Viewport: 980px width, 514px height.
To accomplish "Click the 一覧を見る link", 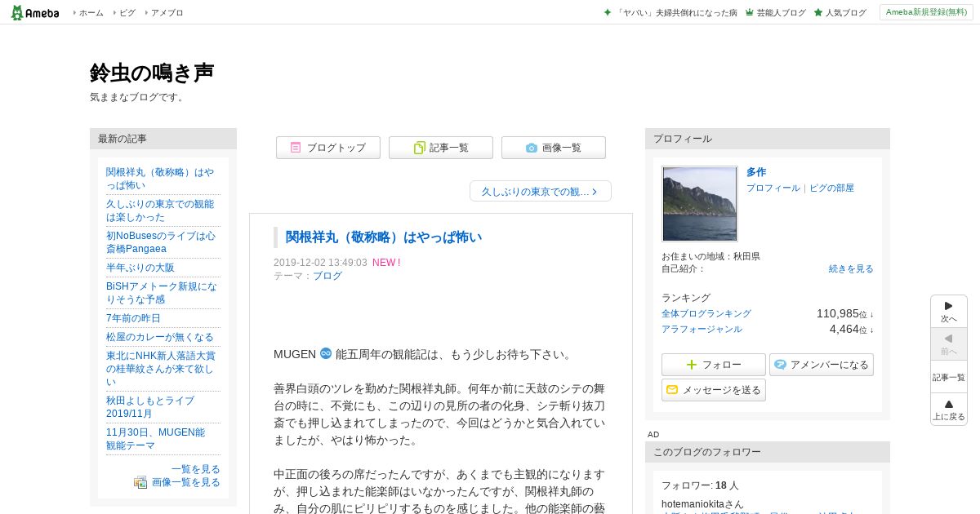I will click(196, 469).
